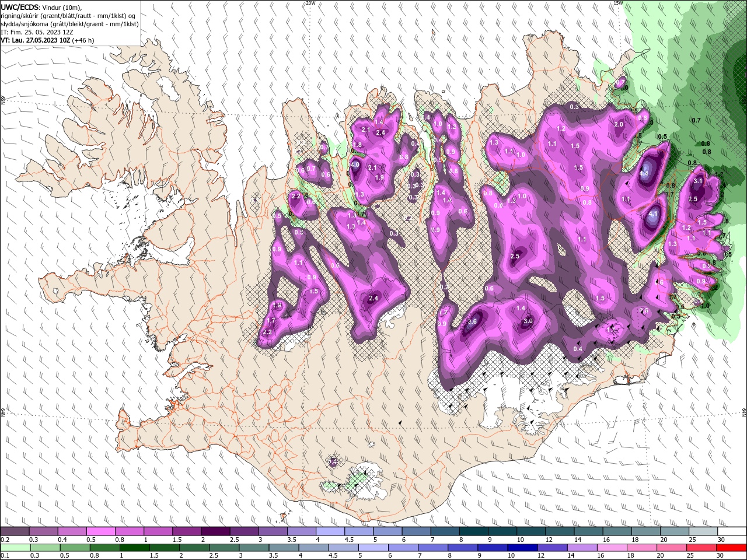The image size is (747, 560).
Task: Click the UWC/ECDS title in header
Action: click(x=20, y=7)
